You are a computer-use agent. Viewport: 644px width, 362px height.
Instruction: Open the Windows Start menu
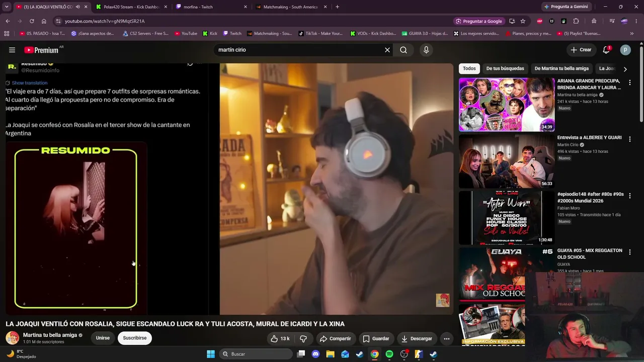[x=211, y=354]
